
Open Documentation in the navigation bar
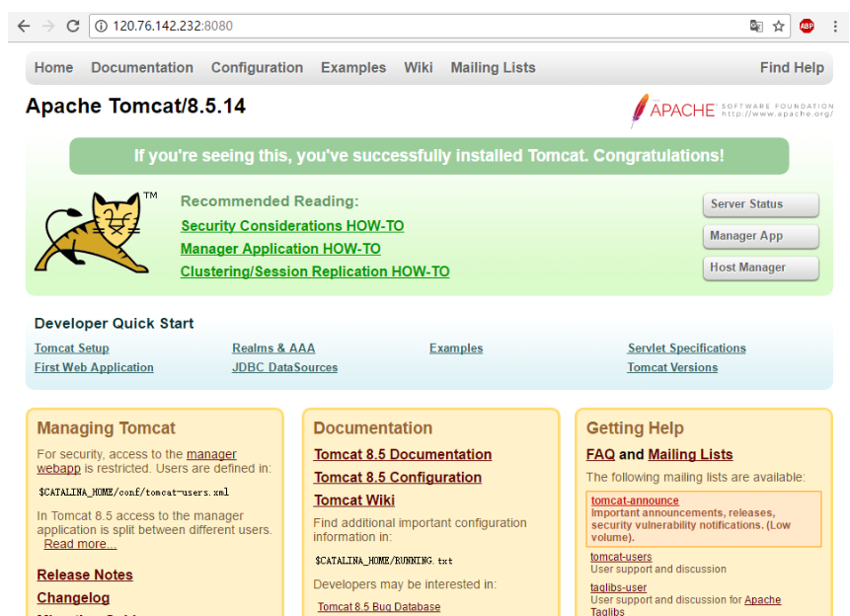(x=142, y=68)
